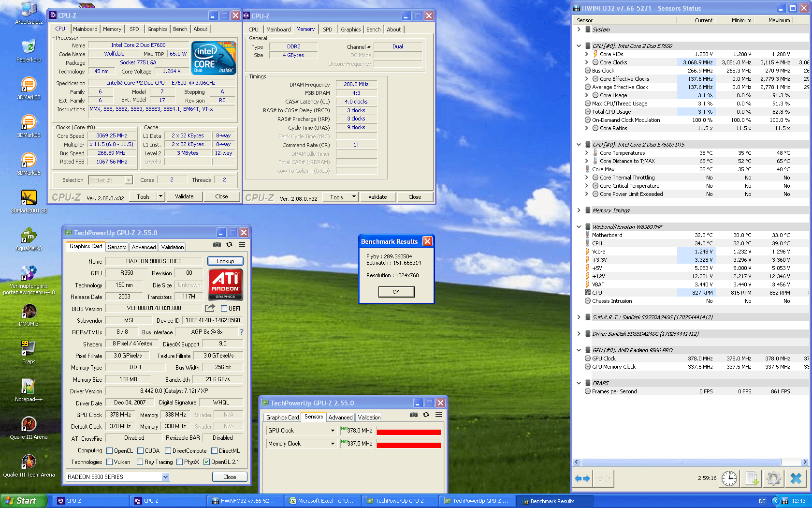This screenshot has width=812, height=508.
Task: Toggle the DirectCompute checkbox
Action: [168, 451]
